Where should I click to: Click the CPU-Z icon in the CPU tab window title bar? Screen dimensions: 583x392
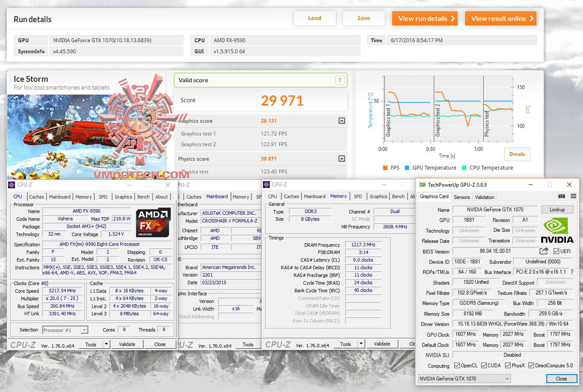pos(12,184)
